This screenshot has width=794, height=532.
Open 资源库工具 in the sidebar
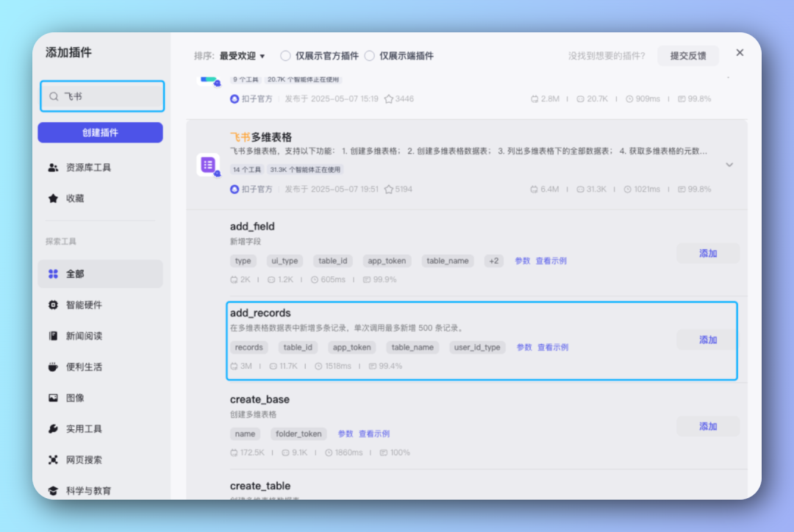point(100,168)
